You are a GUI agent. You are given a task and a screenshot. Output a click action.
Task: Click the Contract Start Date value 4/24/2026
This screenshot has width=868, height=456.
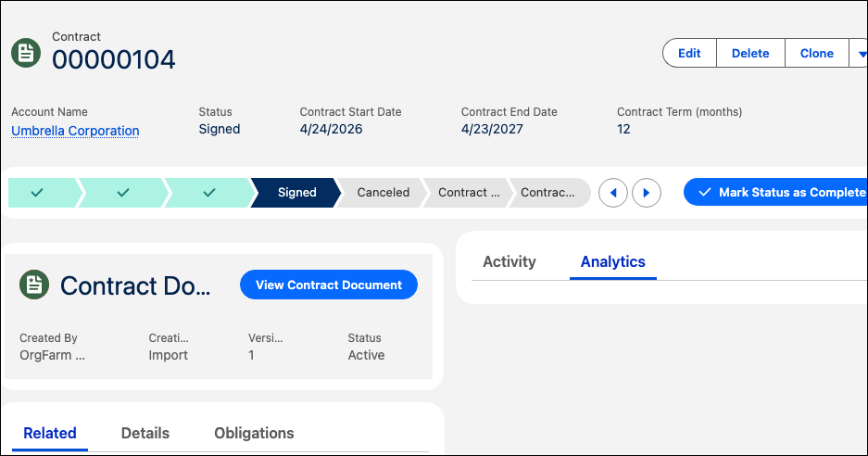click(331, 129)
